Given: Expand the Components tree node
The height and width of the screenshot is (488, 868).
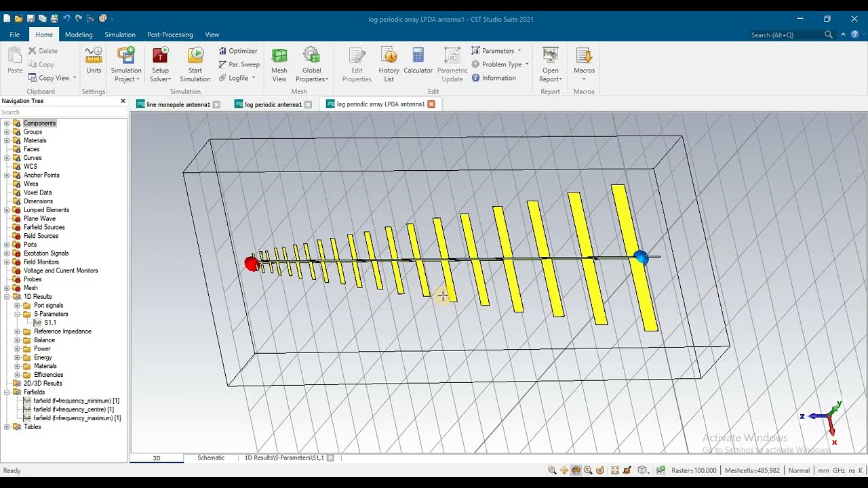Looking at the screenshot, I should (x=7, y=123).
